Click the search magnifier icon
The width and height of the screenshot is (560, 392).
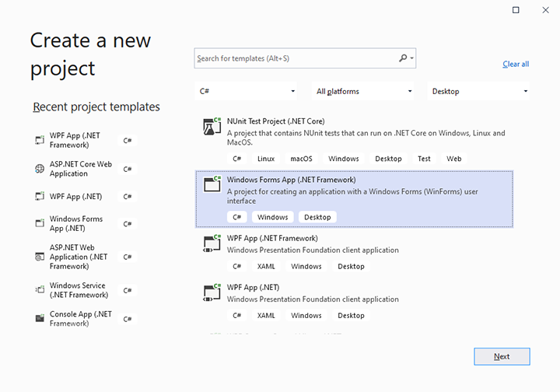pyautogui.click(x=403, y=58)
